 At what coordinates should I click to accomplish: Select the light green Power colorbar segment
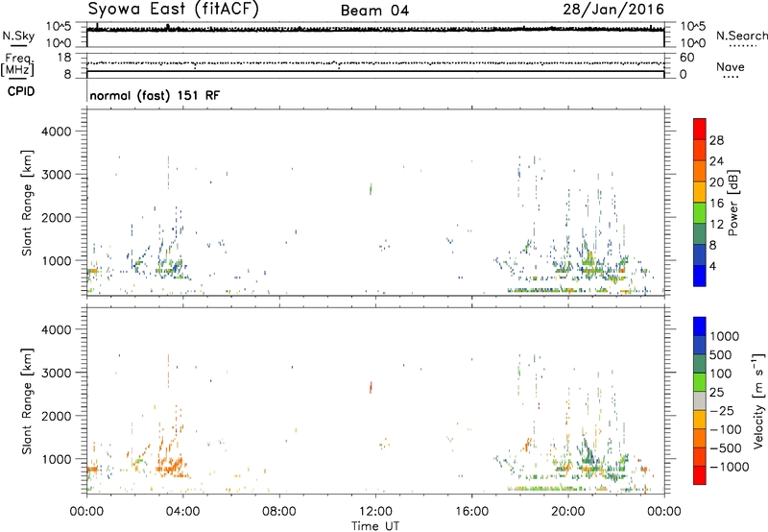tap(700, 212)
